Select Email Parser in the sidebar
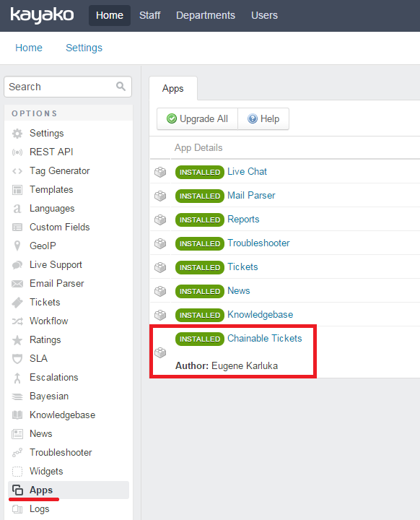420x520 pixels. click(57, 284)
